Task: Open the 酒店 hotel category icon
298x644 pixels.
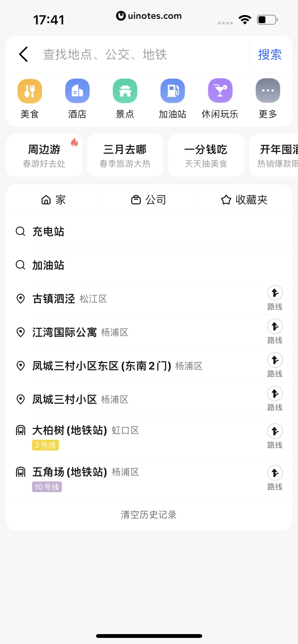Action: pos(77,91)
